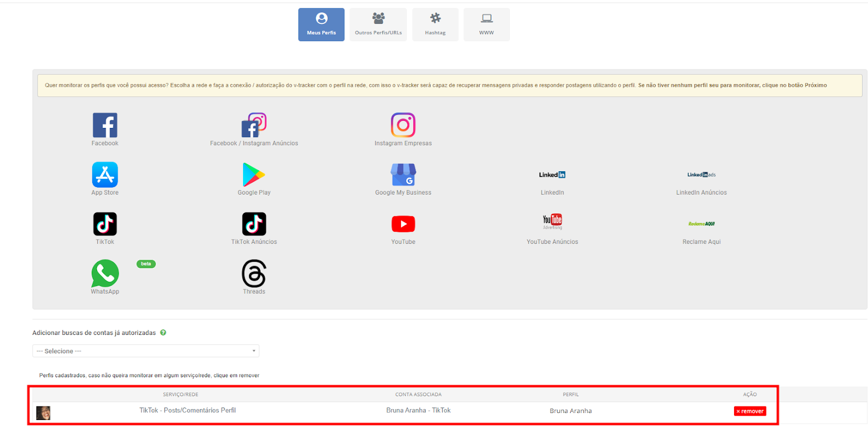The width and height of the screenshot is (868, 426).
Task: Click the AÇÃO column header
Action: (x=750, y=395)
